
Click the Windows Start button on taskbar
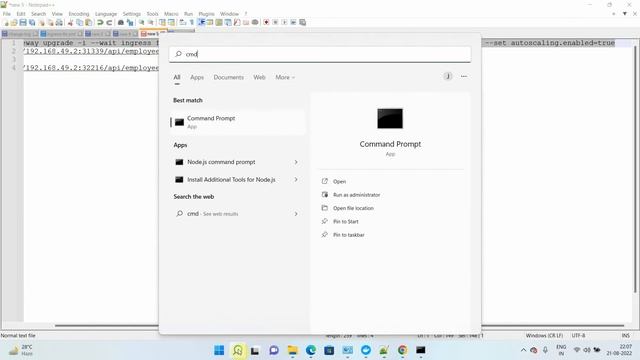click(219, 350)
